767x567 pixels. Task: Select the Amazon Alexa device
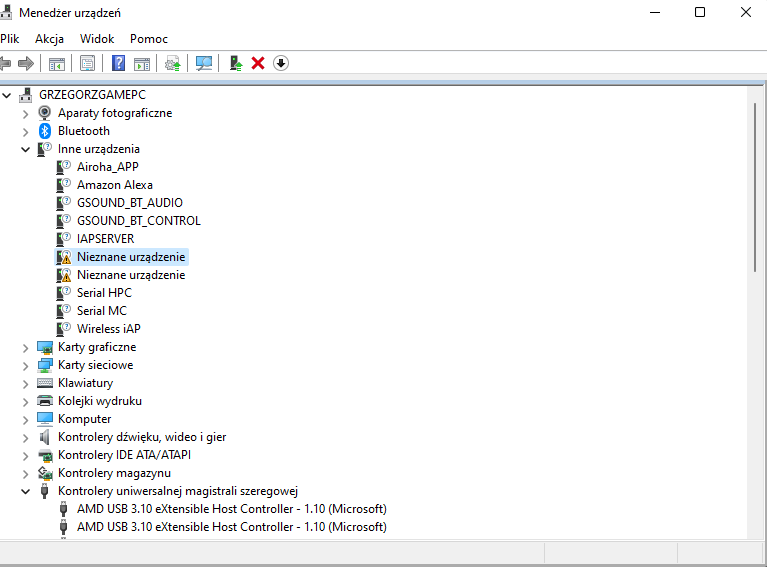(x=114, y=185)
